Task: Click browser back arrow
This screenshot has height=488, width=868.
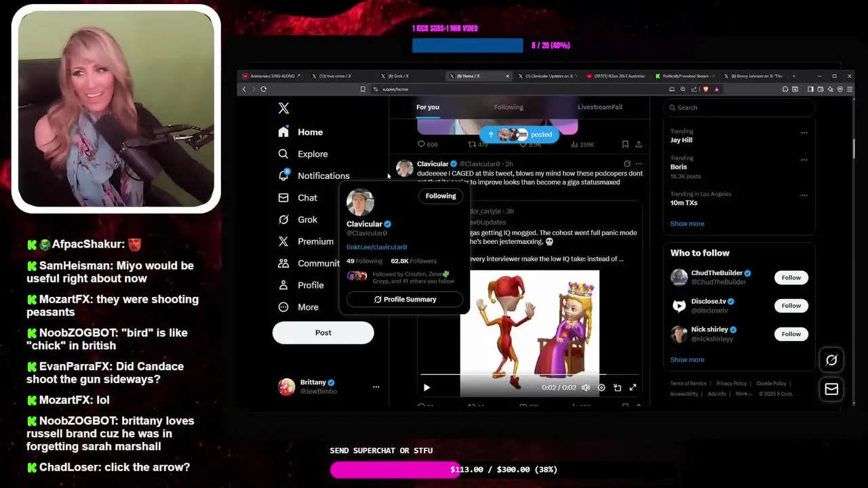Action: click(244, 89)
